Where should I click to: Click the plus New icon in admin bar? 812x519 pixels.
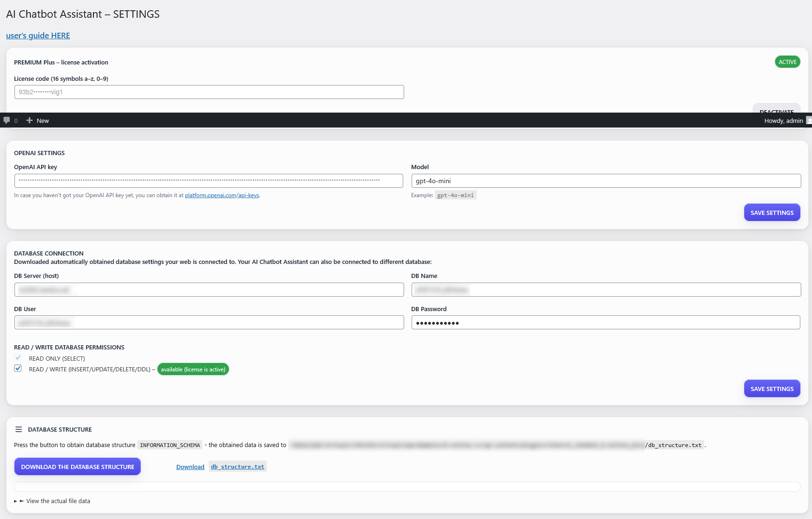point(29,121)
